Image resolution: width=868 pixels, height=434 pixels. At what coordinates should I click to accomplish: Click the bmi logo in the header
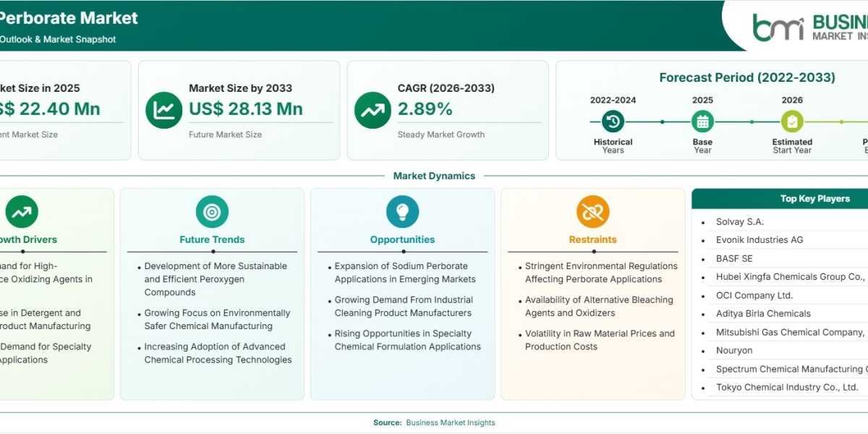tap(778, 27)
